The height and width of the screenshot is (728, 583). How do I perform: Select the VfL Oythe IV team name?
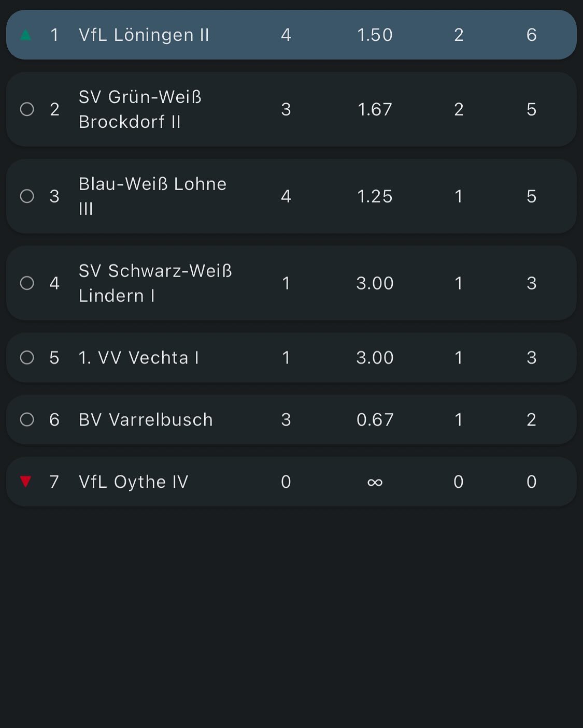pyautogui.click(x=133, y=482)
